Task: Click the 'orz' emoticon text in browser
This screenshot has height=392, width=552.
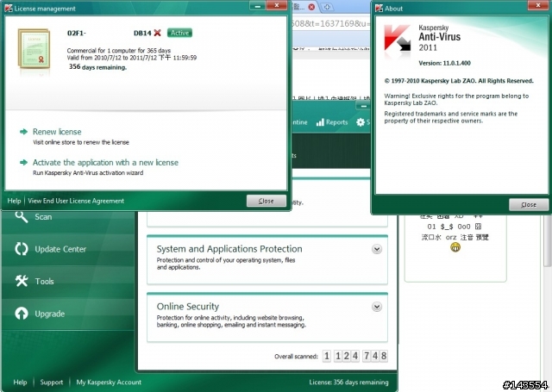Action: pyautogui.click(x=451, y=237)
